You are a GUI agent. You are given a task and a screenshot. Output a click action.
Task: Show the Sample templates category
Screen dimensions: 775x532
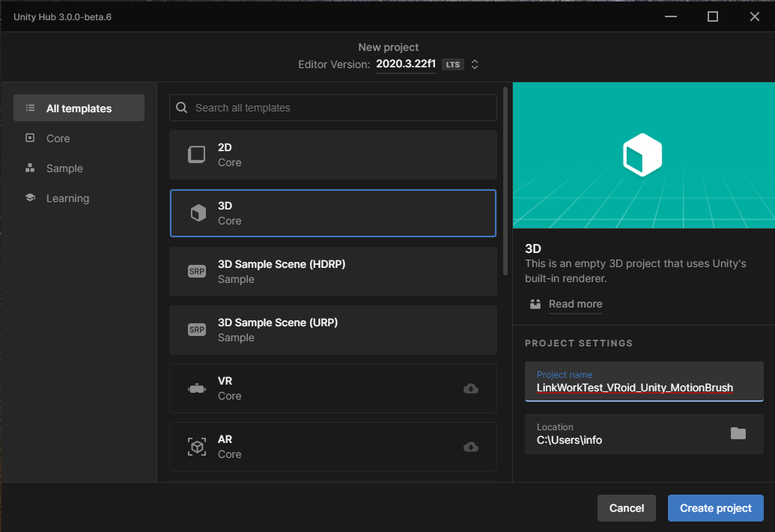pyautogui.click(x=64, y=168)
